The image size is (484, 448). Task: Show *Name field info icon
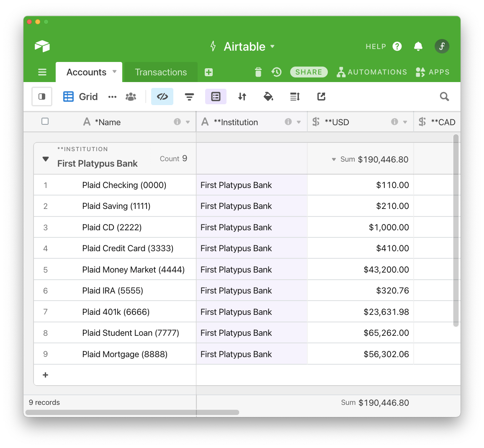pos(177,122)
